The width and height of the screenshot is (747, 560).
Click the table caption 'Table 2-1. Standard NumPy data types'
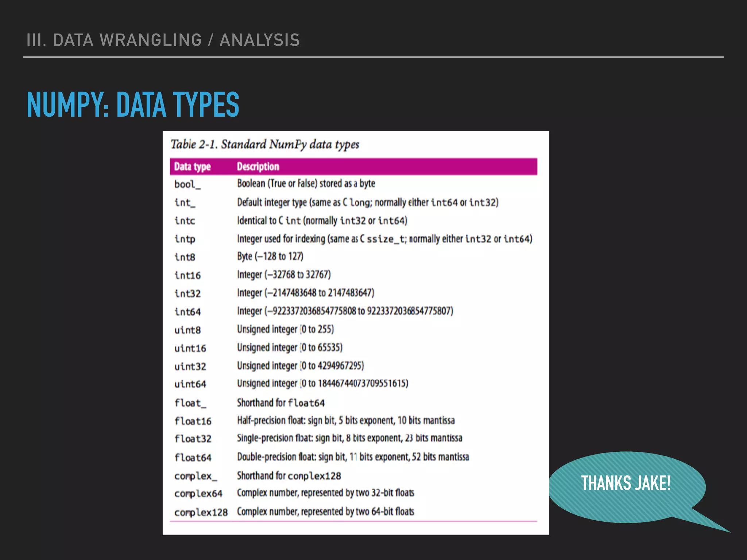(265, 144)
